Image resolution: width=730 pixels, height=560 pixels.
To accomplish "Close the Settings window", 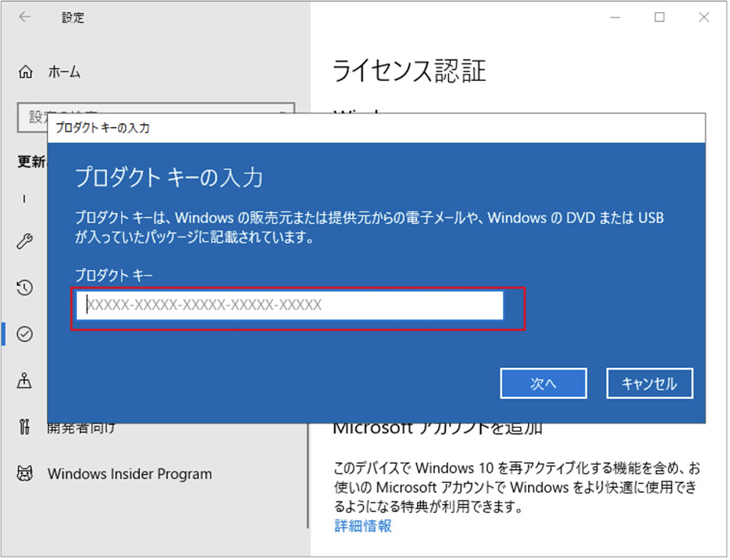I will pos(703,17).
